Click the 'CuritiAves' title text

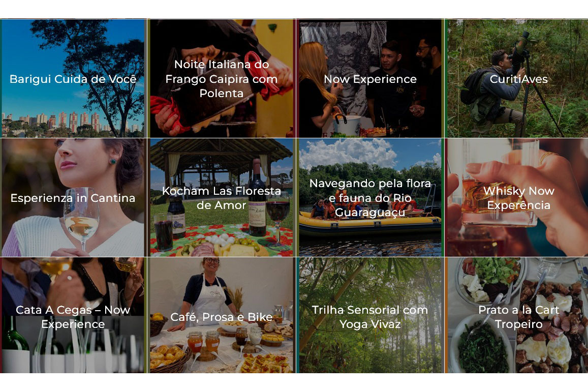[x=518, y=79]
